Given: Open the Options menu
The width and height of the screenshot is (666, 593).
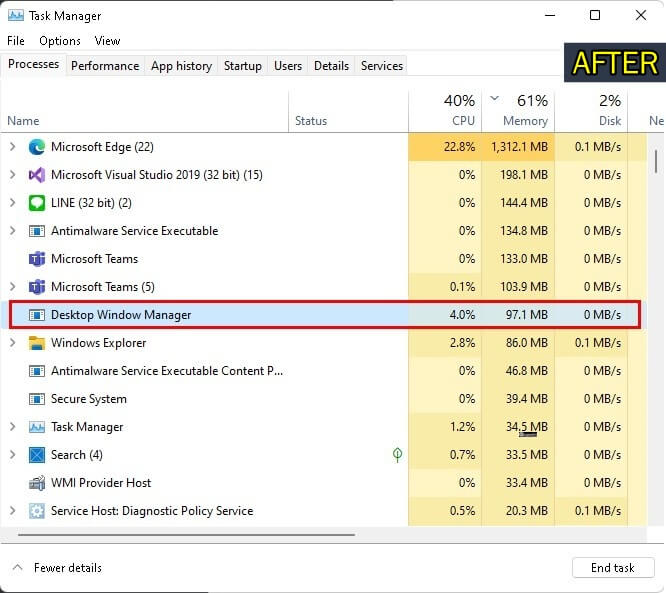Looking at the screenshot, I should point(60,41).
